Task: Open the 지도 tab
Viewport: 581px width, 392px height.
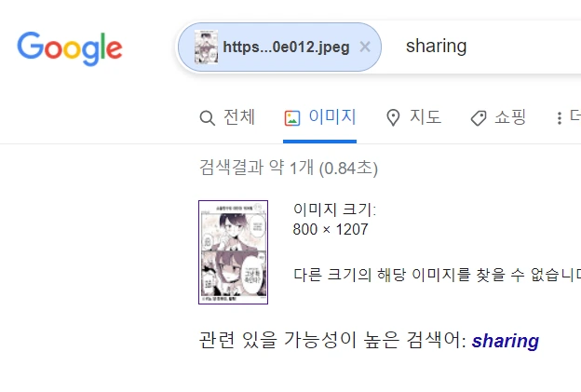Action: [x=426, y=117]
